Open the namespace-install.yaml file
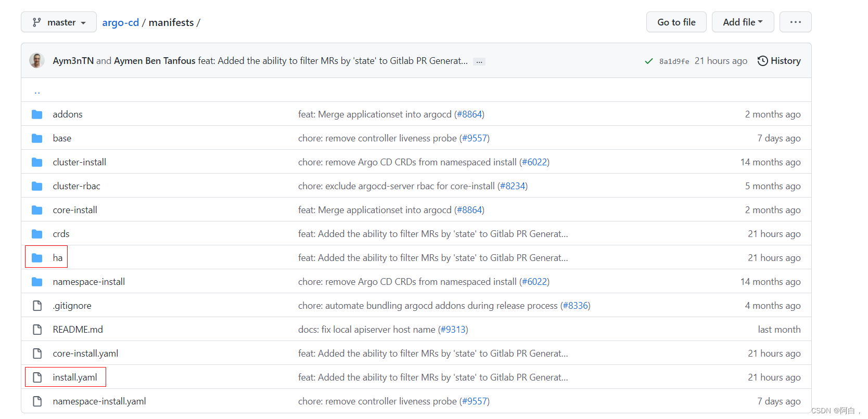868x419 pixels. coord(99,401)
